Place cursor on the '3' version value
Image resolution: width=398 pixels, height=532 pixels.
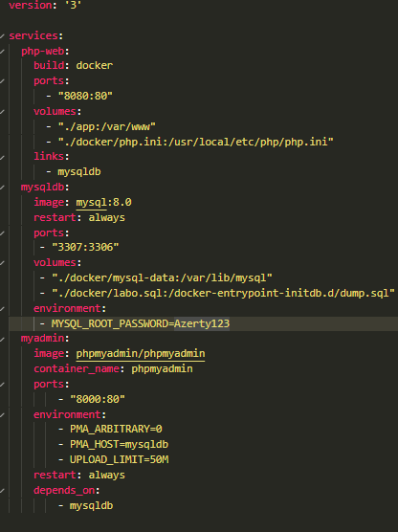tap(74, 5)
